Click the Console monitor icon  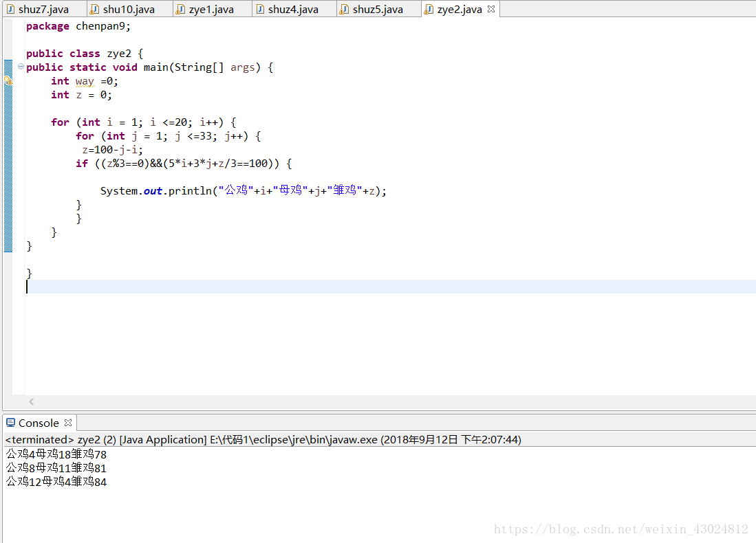pyautogui.click(x=10, y=423)
